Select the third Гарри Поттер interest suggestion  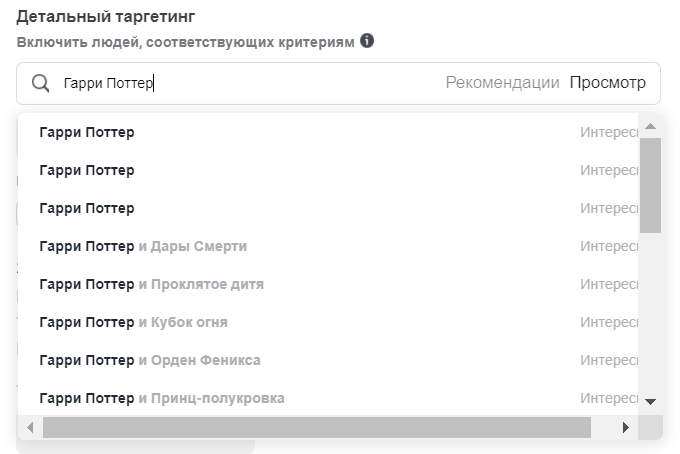327,208
